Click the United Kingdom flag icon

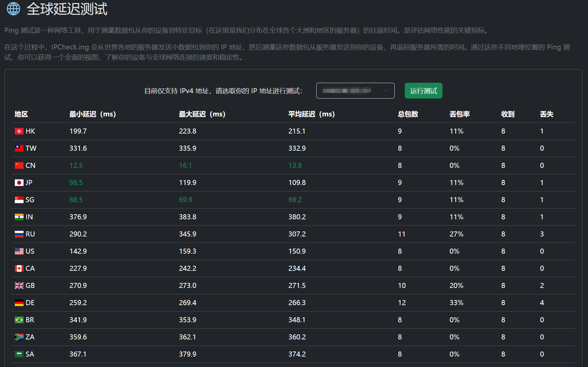[19, 286]
